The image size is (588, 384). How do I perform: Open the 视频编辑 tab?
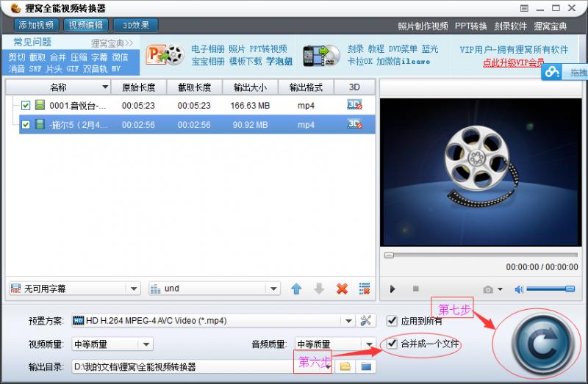pyautogui.click(x=86, y=26)
